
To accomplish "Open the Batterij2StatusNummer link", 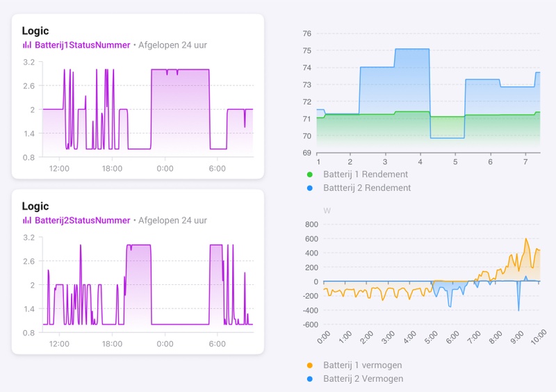I will point(82,220).
